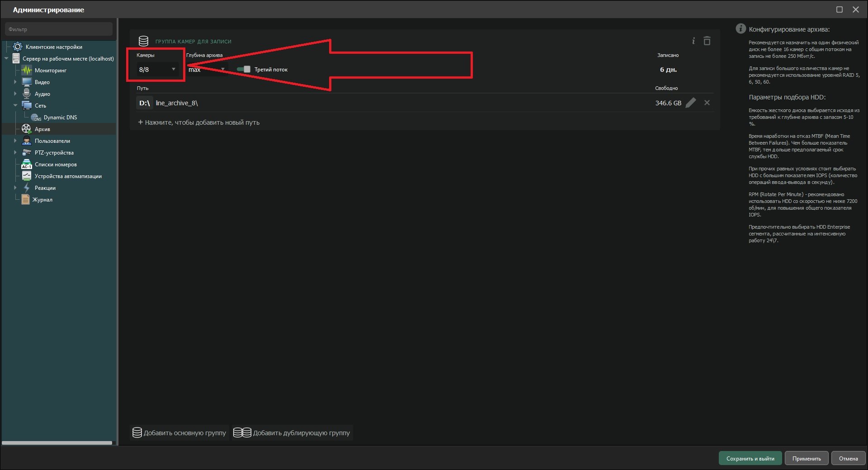Screen dimensions: 868x470
Task: Open the Журнал log item
Action: click(42, 200)
